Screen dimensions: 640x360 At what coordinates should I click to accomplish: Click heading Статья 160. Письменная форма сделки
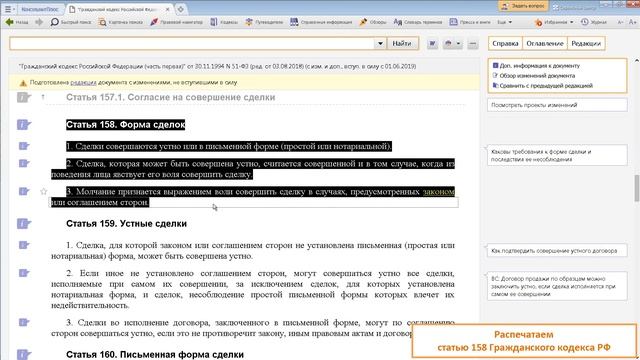point(155,354)
